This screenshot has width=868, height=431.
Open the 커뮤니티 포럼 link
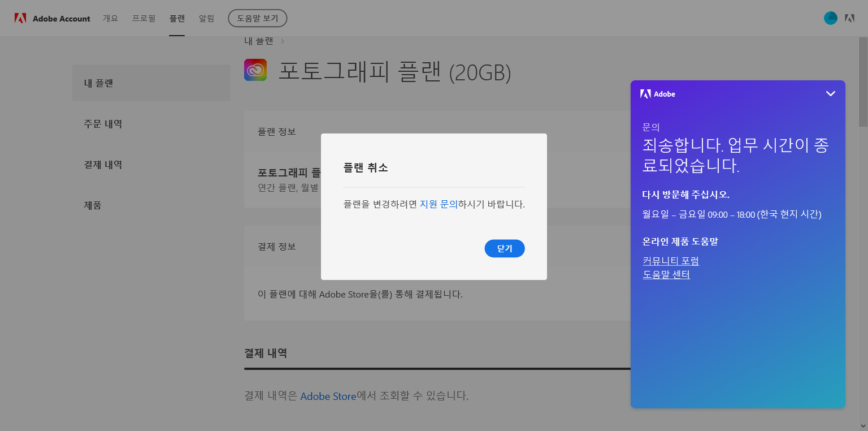(x=671, y=261)
